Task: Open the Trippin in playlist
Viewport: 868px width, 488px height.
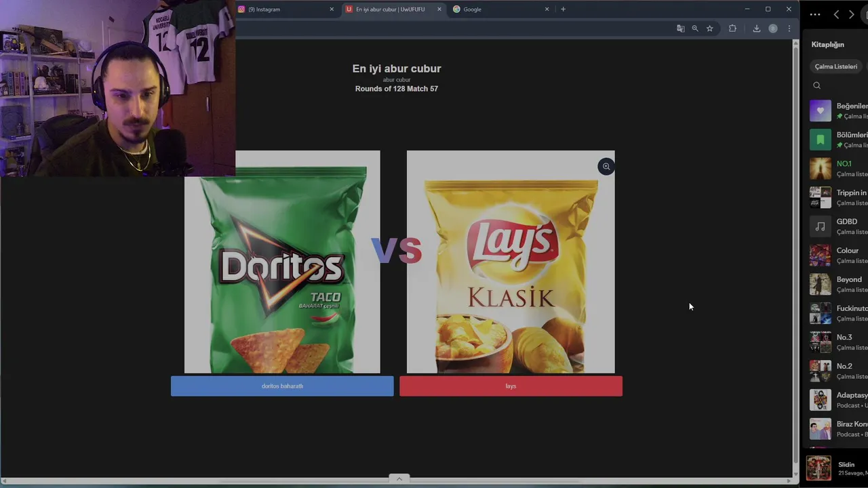Action: click(839, 197)
